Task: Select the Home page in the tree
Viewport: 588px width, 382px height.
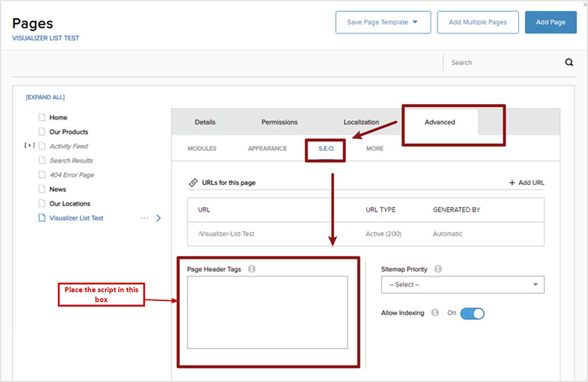Action: [x=58, y=117]
